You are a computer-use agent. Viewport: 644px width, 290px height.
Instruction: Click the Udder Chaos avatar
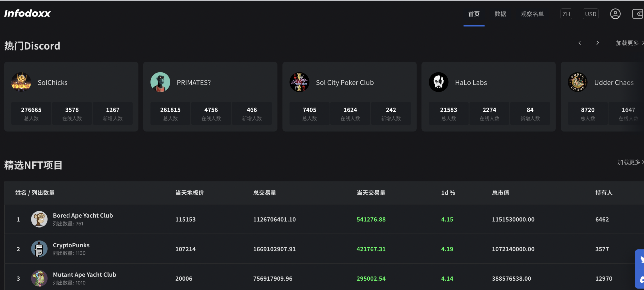tap(578, 82)
